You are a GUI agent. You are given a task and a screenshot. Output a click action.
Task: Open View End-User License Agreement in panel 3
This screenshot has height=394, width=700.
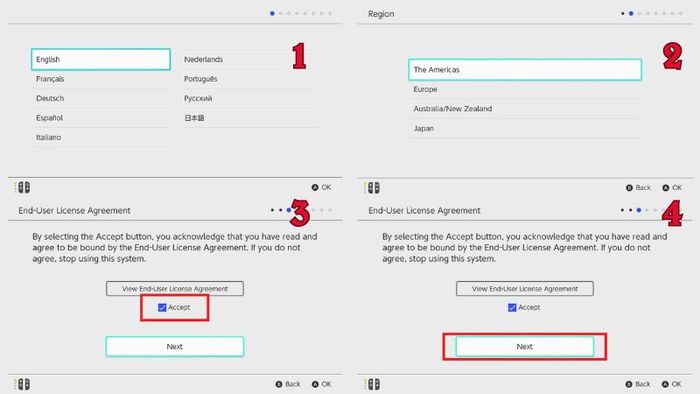(175, 289)
